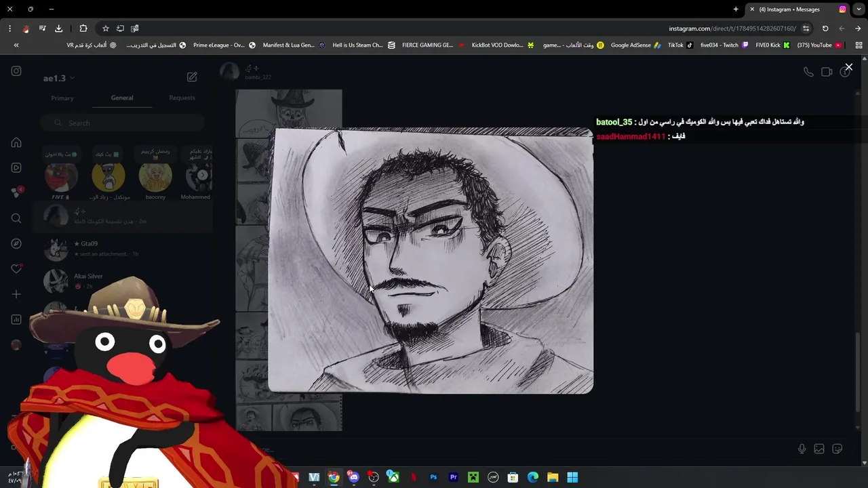This screenshot has width=868, height=488.
Task: Bookmark this page with the star icon
Action: click(106, 28)
